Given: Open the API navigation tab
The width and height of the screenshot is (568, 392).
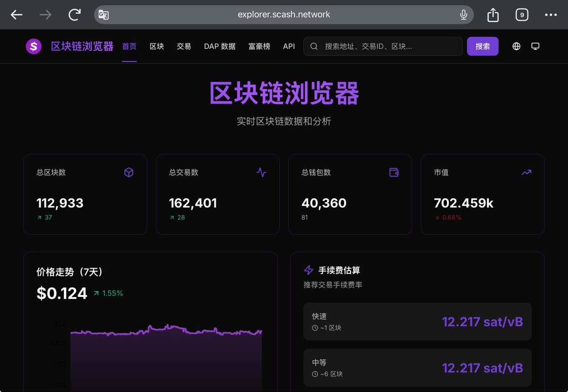Looking at the screenshot, I should (289, 46).
